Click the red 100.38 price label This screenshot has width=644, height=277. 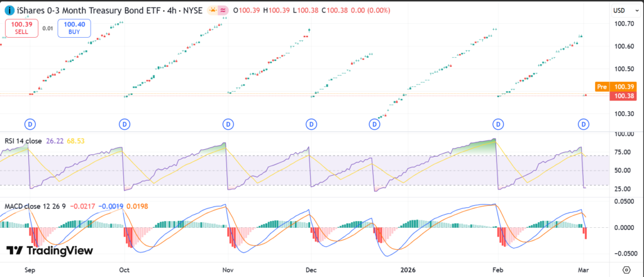coord(623,96)
